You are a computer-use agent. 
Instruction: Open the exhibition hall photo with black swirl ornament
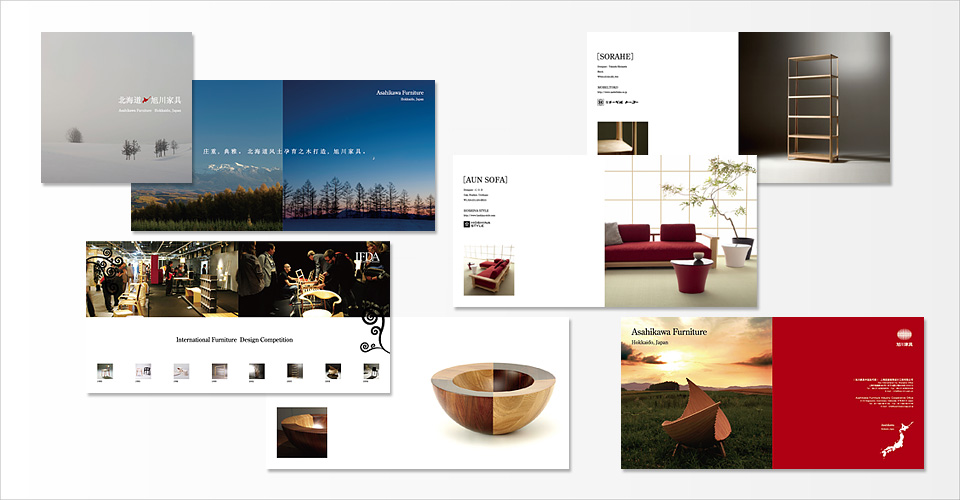click(x=162, y=279)
